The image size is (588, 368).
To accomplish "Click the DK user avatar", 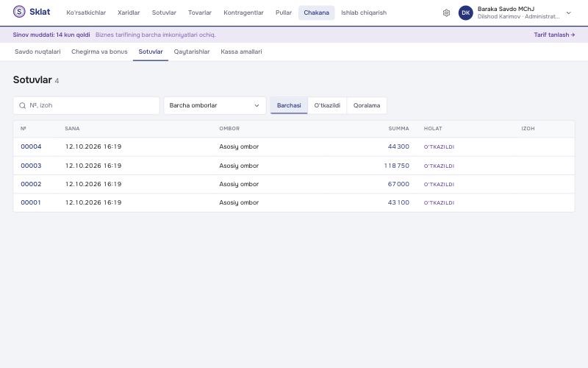I will point(466,13).
